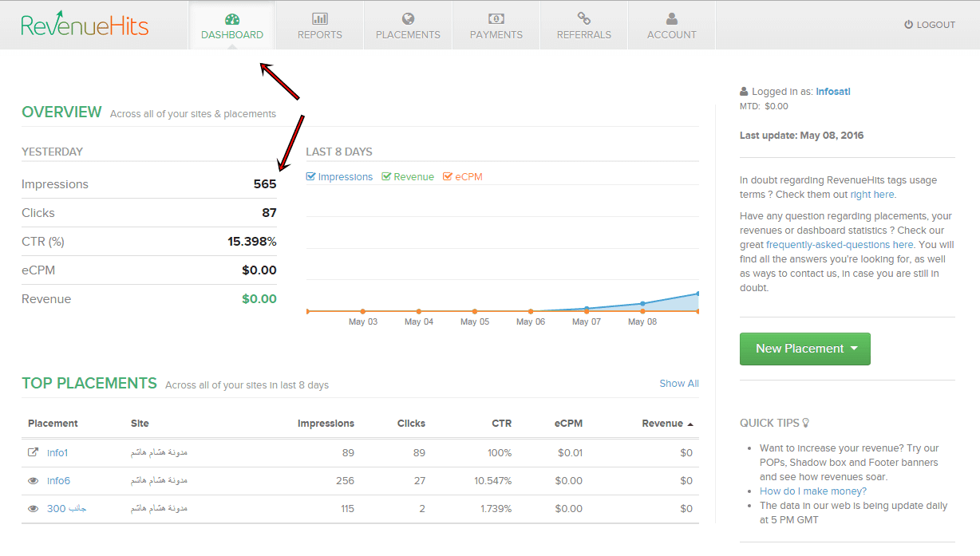
Task: Sort table by Impressions column
Action: coord(326,424)
